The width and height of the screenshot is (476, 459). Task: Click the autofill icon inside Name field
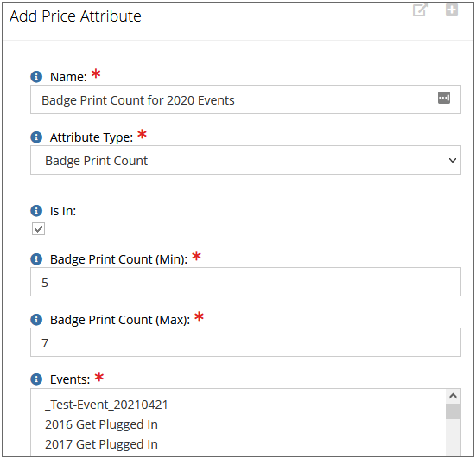tap(444, 98)
